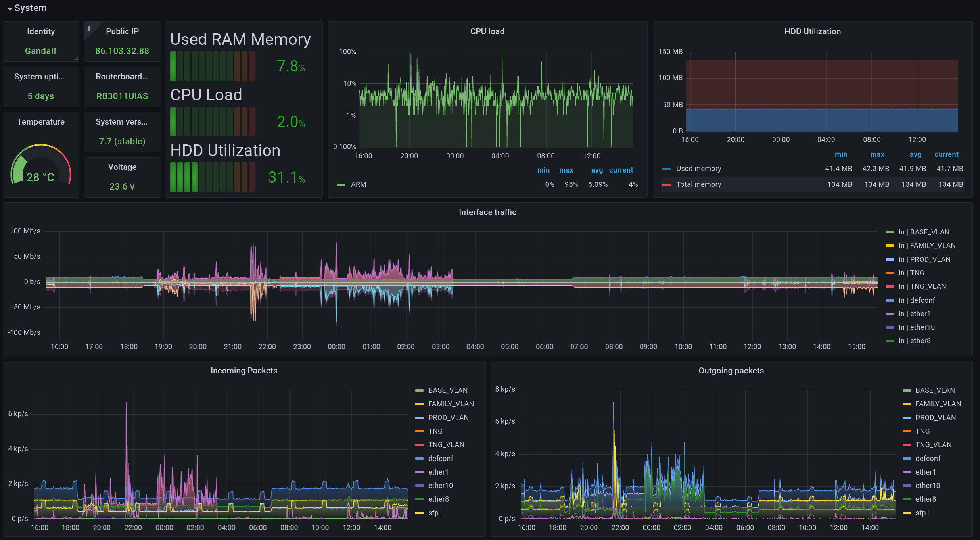The height and width of the screenshot is (540, 980).
Task: Click the Routerboard RB3011UiAS link
Action: coord(122,95)
